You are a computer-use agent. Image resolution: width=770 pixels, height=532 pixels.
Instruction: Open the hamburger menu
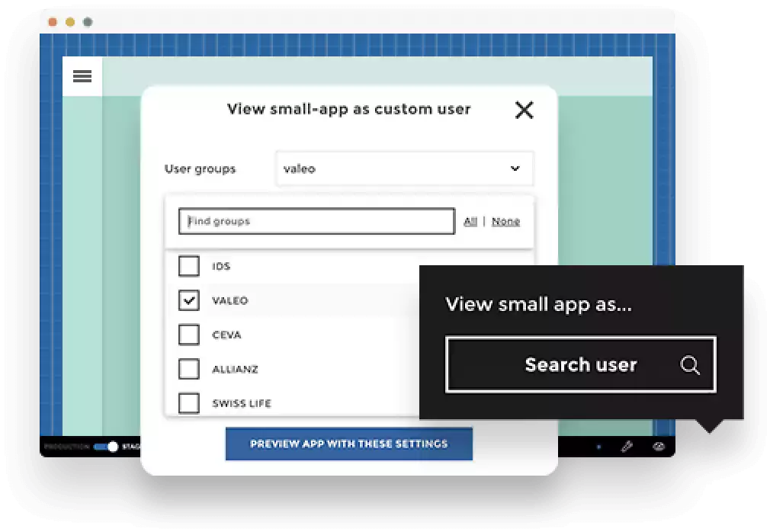click(x=82, y=76)
